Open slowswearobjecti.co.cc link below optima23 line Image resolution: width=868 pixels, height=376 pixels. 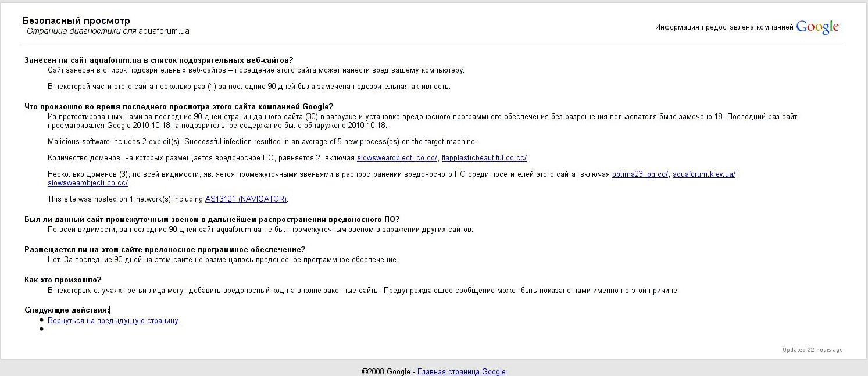click(x=88, y=183)
